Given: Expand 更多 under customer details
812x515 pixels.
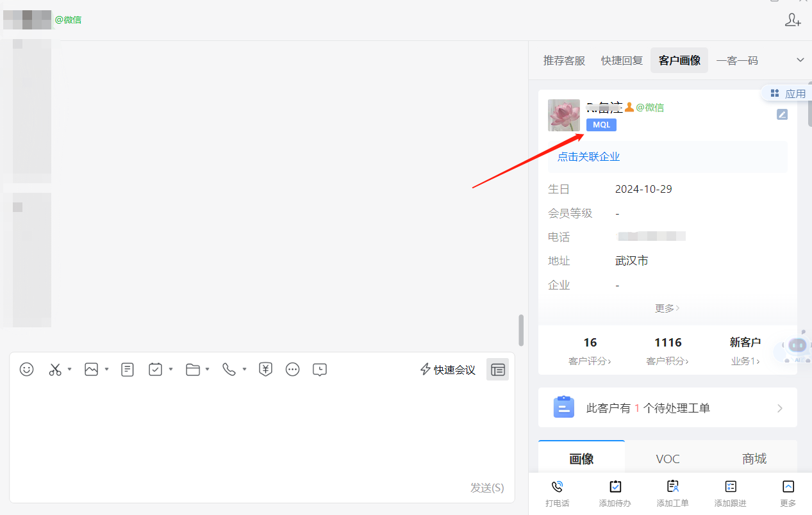Looking at the screenshot, I should coord(667,308).
